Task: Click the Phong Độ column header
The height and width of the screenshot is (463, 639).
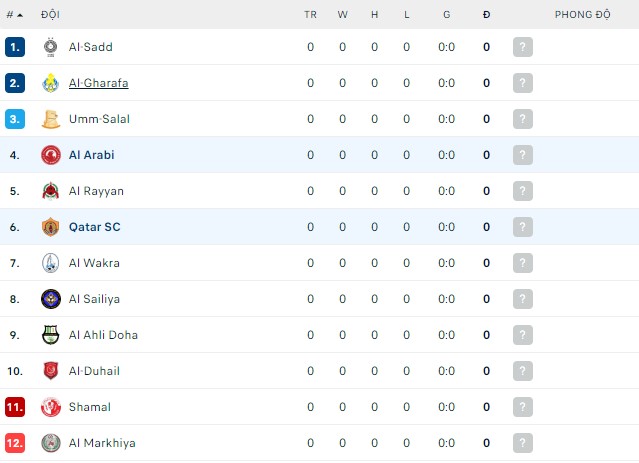Action: click(583, 15)
